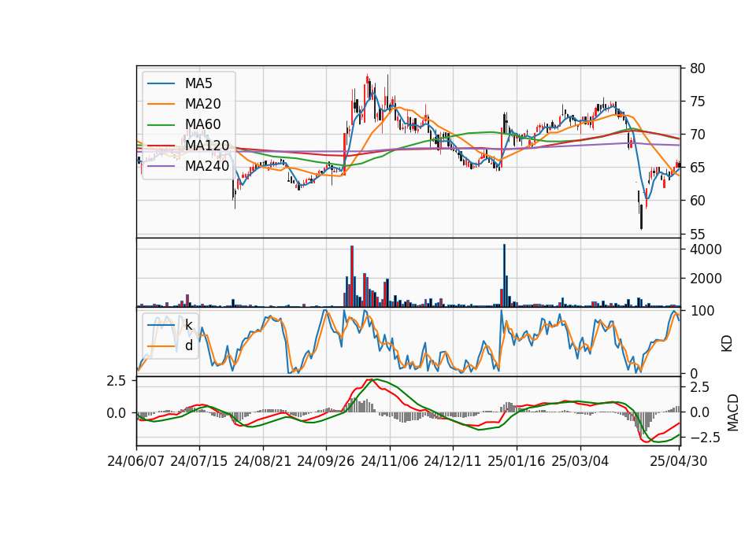Click the KD axis title

coord(727,343)
